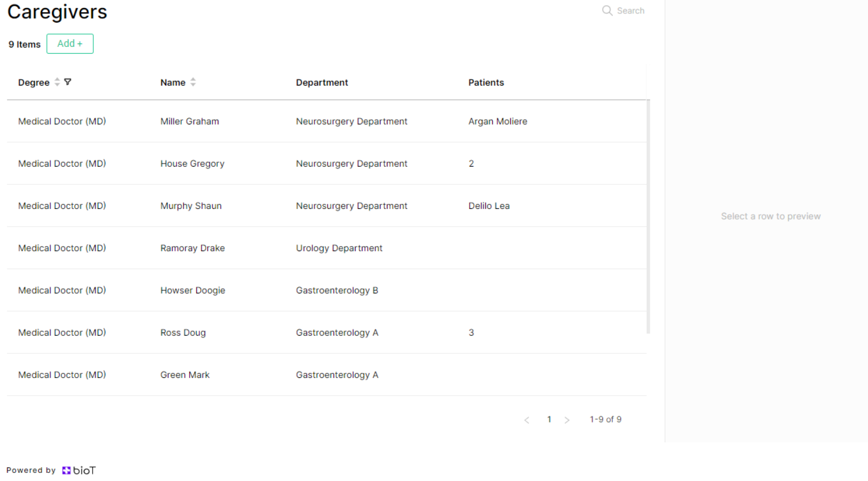Click patient Delilo Lea cell
This screenshot has width=868, height=481.
(489, 206)
